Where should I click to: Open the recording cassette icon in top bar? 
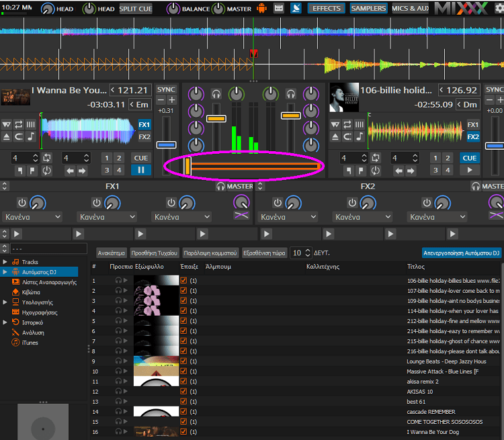[x=279, y=8]
